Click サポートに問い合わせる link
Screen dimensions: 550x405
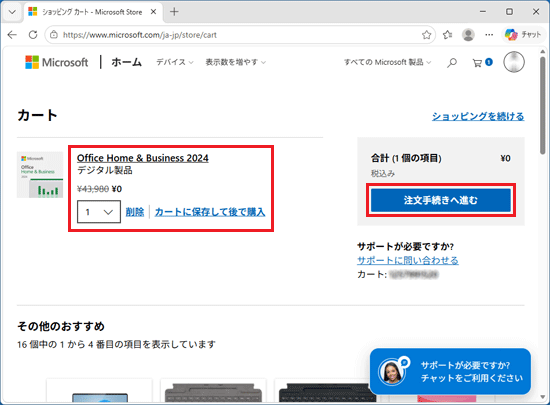(x=408, y=260)
